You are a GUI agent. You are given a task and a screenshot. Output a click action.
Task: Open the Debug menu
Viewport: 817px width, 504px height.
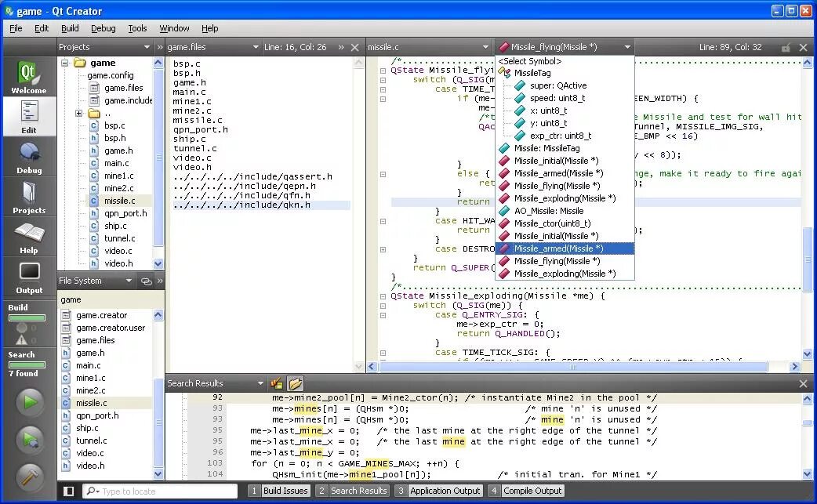click(103, 28)
